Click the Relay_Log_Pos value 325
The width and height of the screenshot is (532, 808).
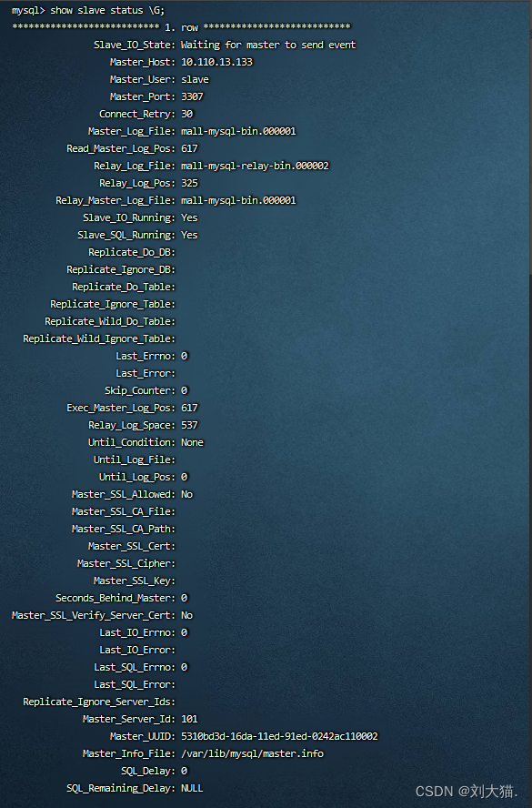[189, 183]
